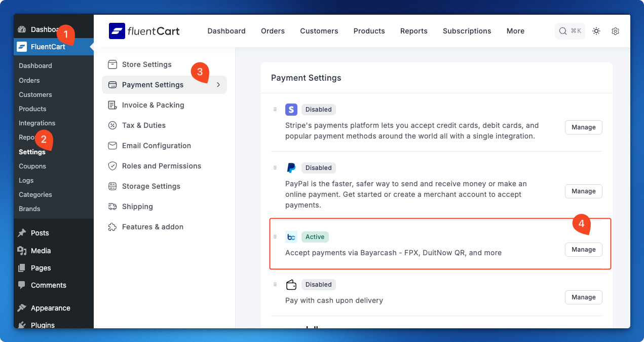Open Plugins in WordPress admin menu
Viewport: 644px width, 342px height.
tap(43, 325)
